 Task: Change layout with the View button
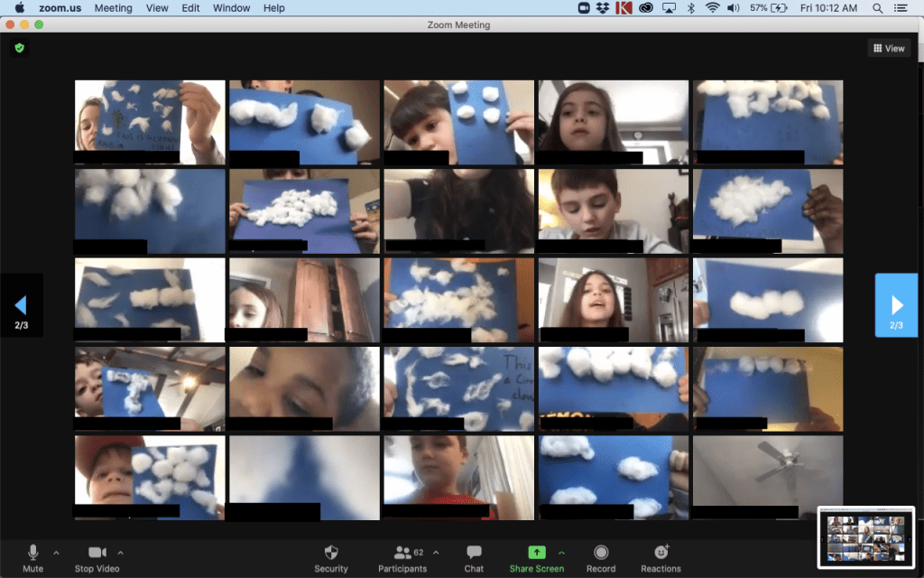[889, 49]
